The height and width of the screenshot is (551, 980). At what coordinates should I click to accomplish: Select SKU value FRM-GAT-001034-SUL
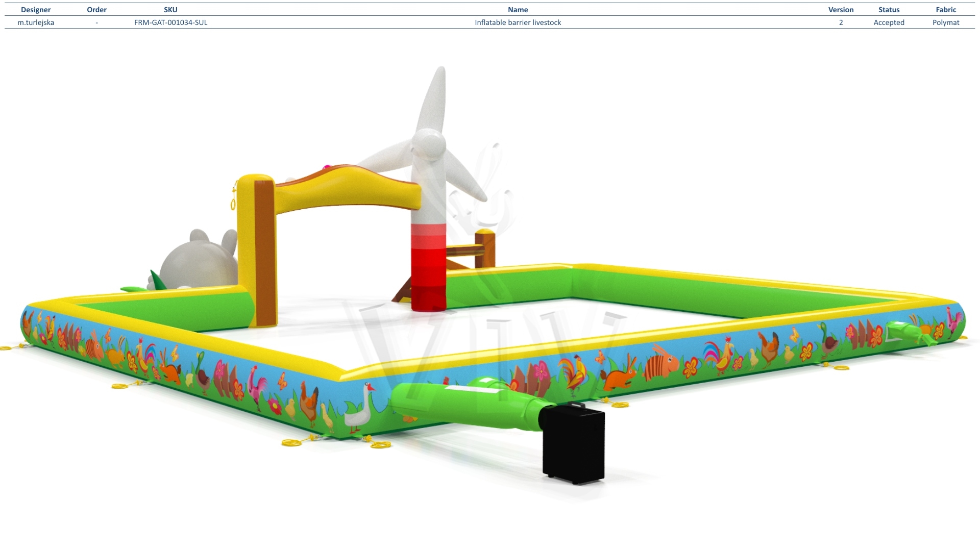(170, 22)
